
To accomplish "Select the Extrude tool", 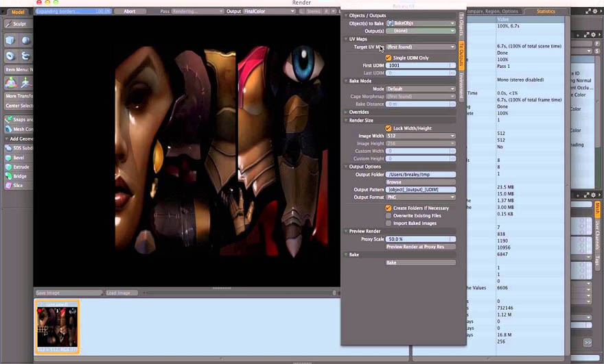I will click(19, 167).
